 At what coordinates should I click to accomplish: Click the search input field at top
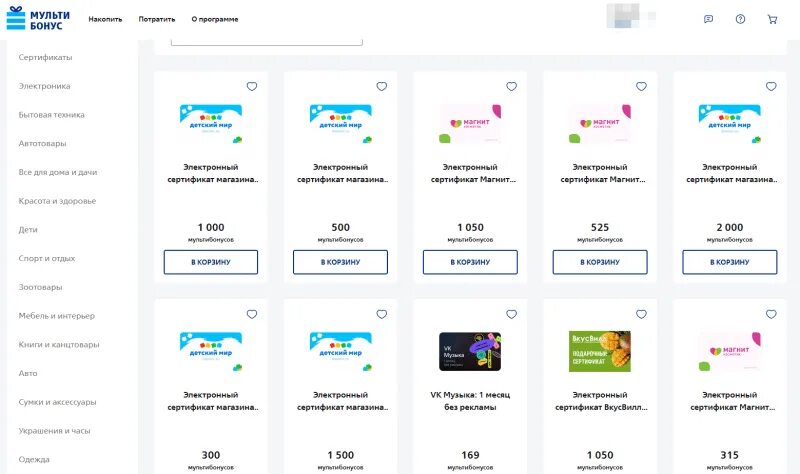[266, 42]
